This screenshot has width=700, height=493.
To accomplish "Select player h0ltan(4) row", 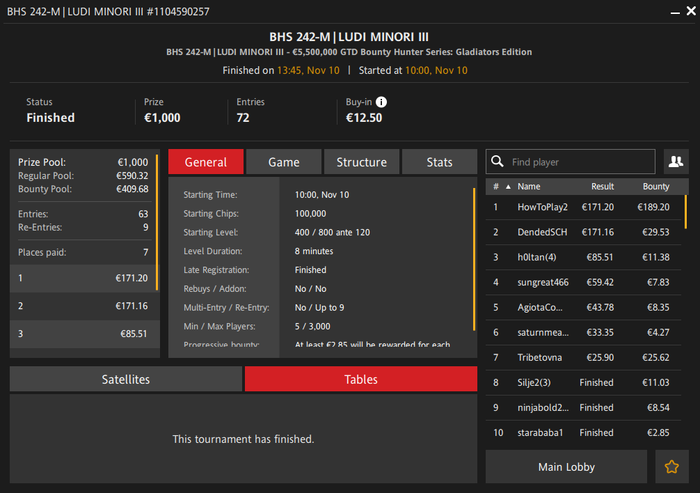I will click(x=583, y=257).
